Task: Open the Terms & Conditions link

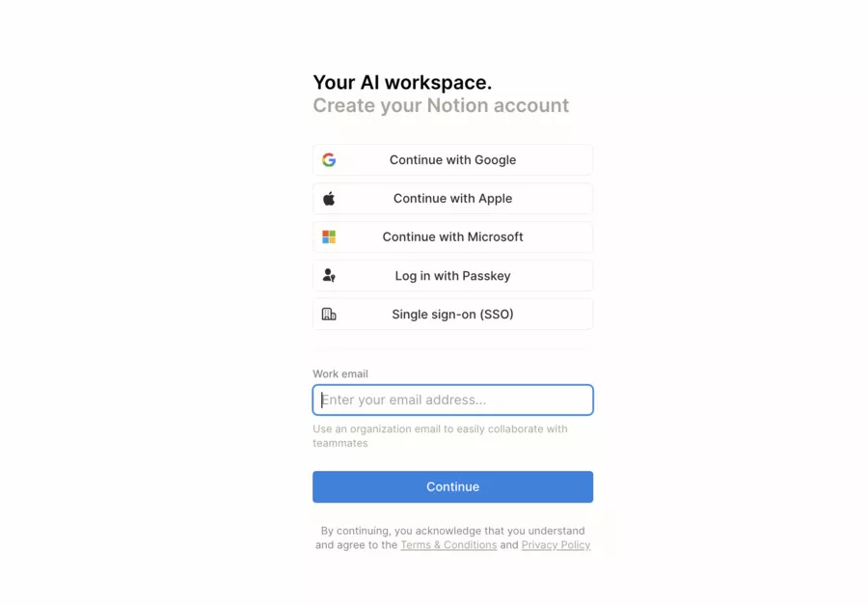Action: click(448, 544)
